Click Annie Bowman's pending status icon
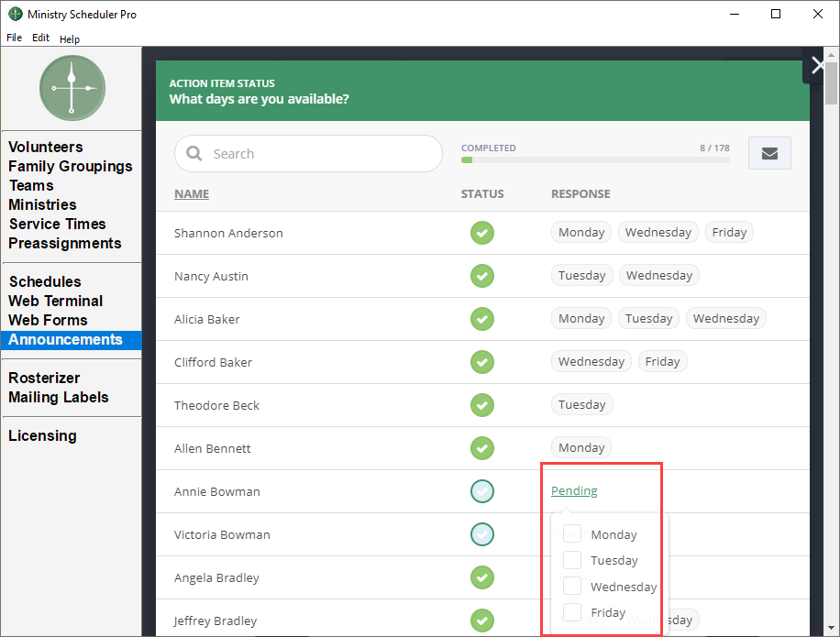 pyautogui.click(x=482, y=491)
